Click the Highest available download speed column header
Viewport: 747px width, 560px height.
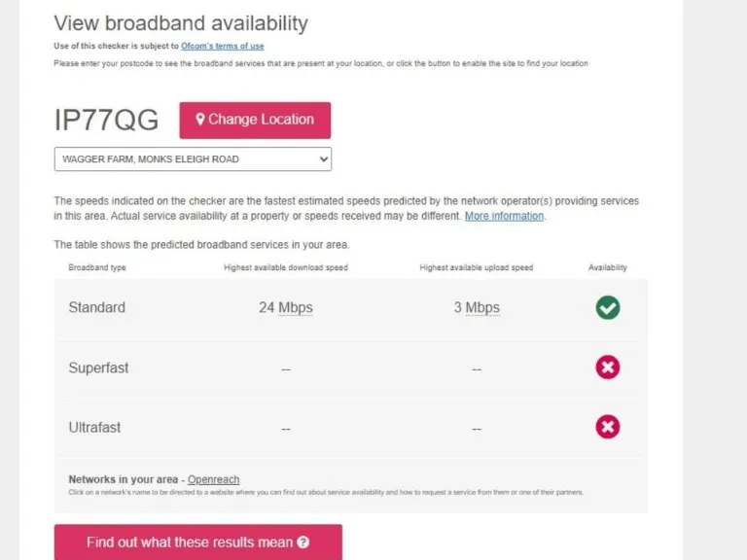tap(285, 267)
